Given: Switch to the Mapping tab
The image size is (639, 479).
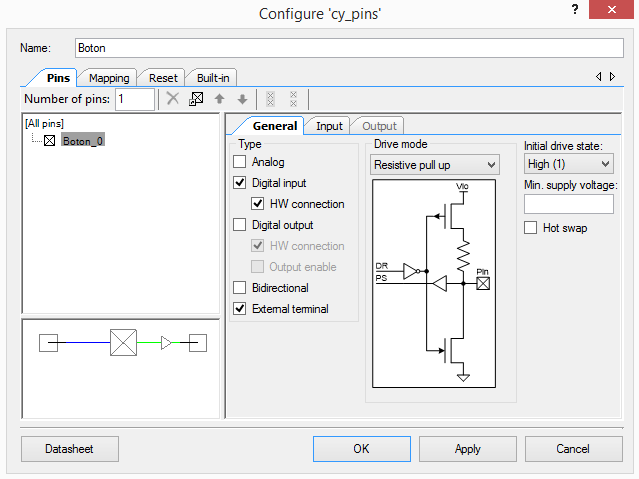Looking at the screenshot, I should tap(109, 78).
